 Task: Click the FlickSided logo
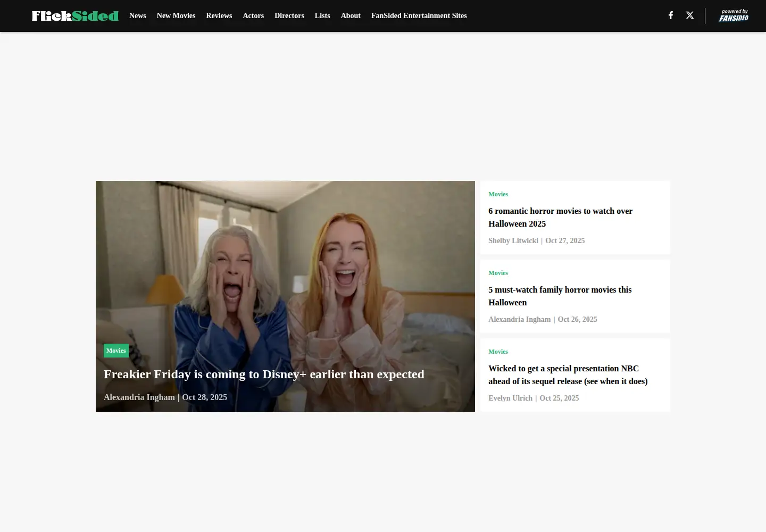coord(75,16)
